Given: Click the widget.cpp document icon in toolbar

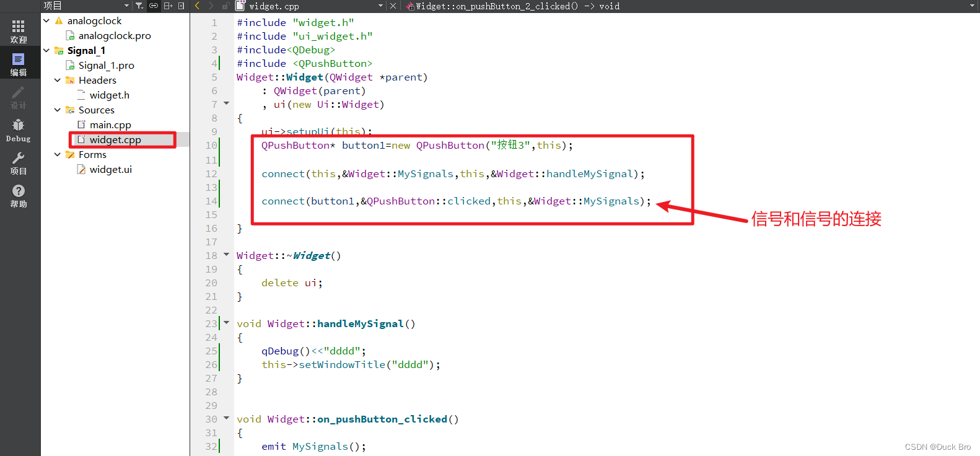Looking at the screenshot, I should tap(240, 6).
